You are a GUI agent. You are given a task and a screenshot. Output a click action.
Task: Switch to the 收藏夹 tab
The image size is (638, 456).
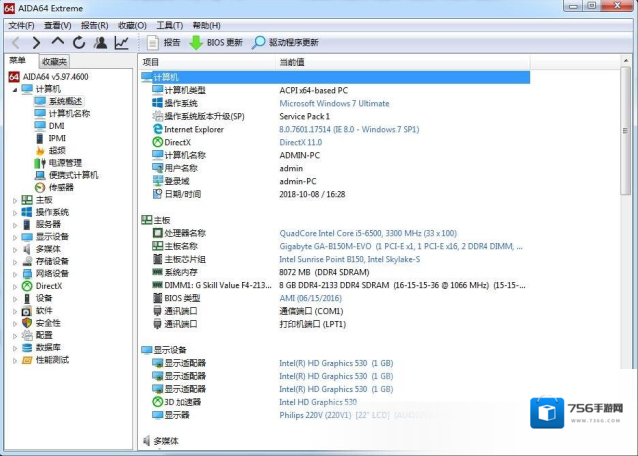click(x=55, y=62)
